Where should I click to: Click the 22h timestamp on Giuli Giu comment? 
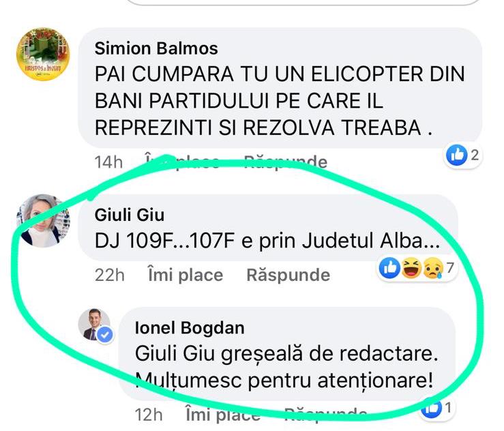[110, 276]
